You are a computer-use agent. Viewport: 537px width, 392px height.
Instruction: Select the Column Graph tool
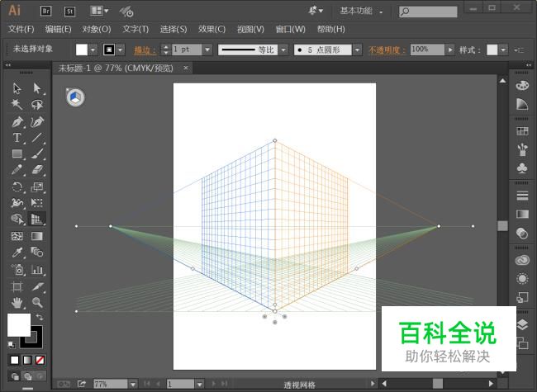pyautogui.click(x=37, y=270)
